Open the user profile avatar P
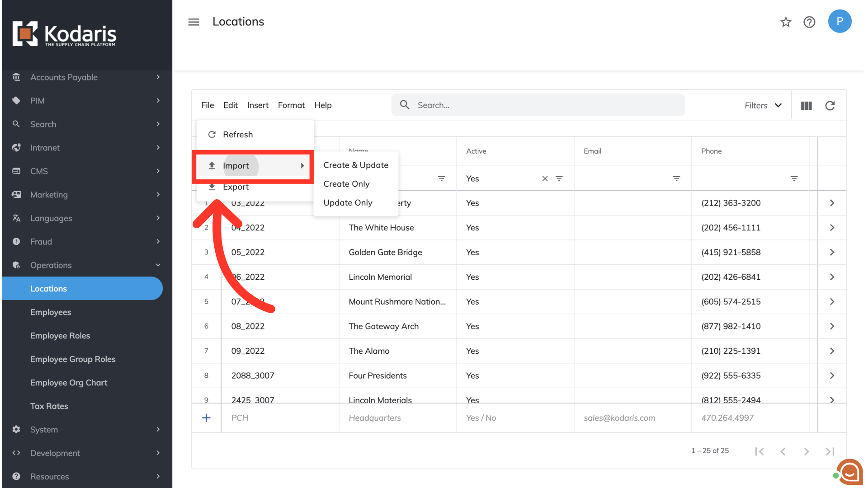868x488 pixels. click(840, 21)
